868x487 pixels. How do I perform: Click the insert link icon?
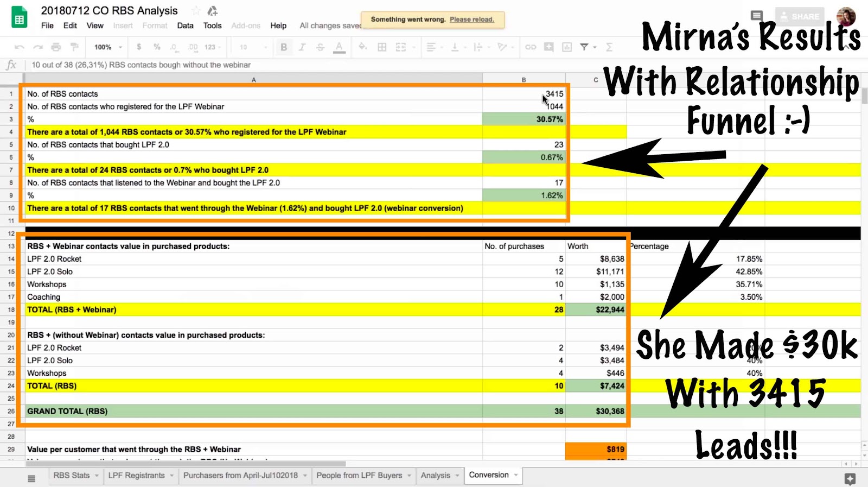[531, 47]
